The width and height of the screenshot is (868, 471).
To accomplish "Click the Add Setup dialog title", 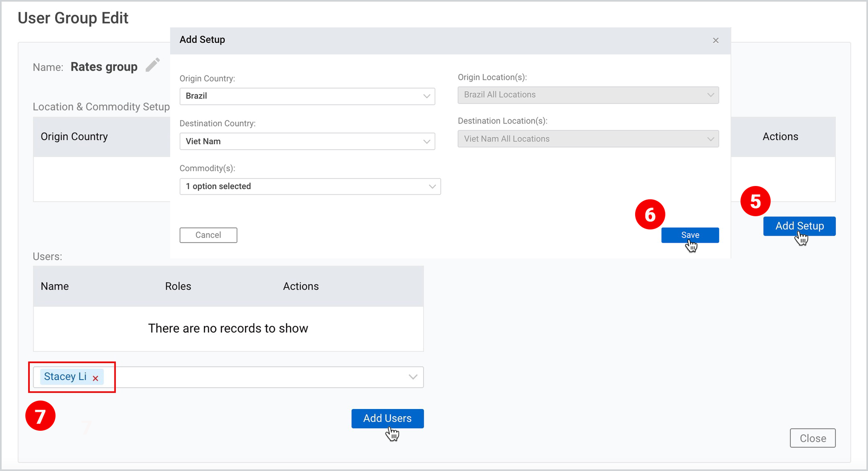I will click(202, 40).
